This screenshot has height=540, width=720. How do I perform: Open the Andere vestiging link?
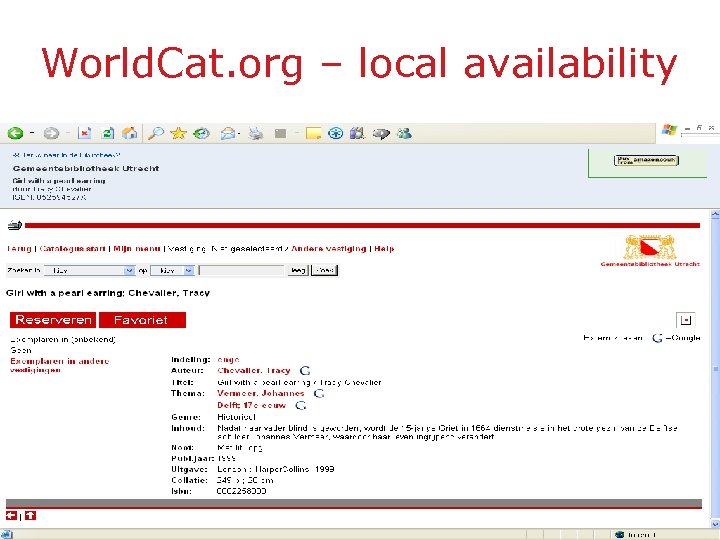pos(329,249)
